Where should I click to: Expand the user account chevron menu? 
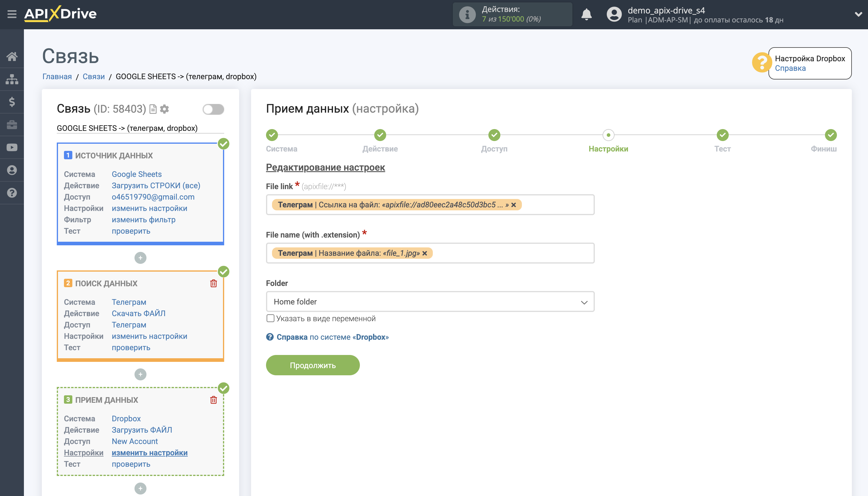[858, 14]
